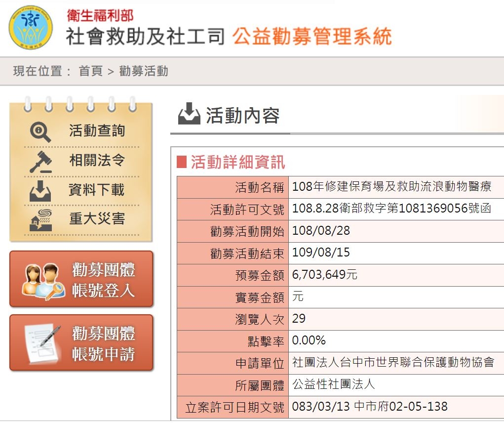
Task: Click the two-people key icon on login button
Action: click(x=43, y=282)
